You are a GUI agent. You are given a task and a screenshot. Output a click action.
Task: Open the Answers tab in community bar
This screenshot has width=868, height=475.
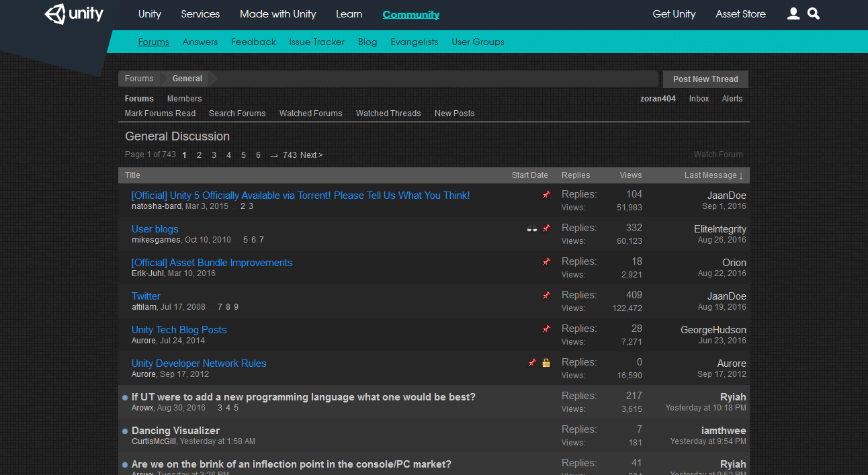click(200, 42)
